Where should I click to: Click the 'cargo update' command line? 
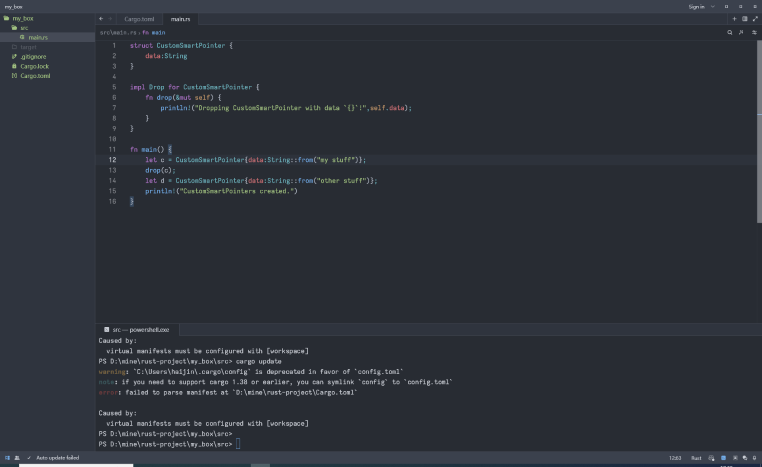click(190, 362)
